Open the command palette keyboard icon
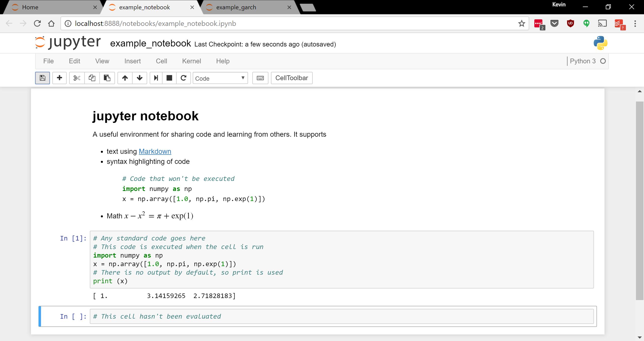The image size is (644, 341). coord(260,78)
